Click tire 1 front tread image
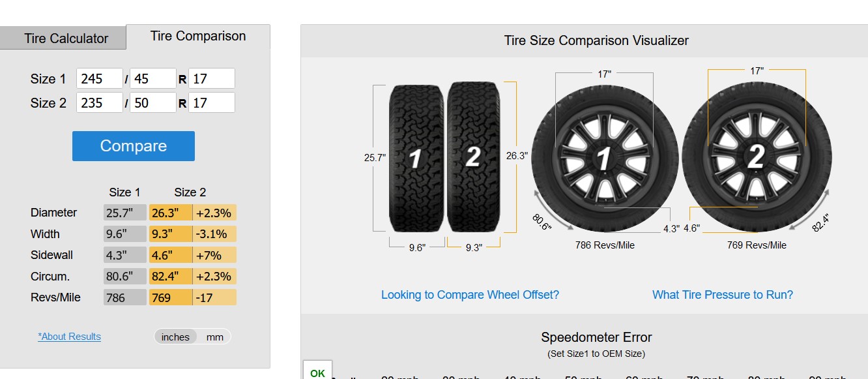The height and width of the screenshot is (379, 868). [417, 157]
